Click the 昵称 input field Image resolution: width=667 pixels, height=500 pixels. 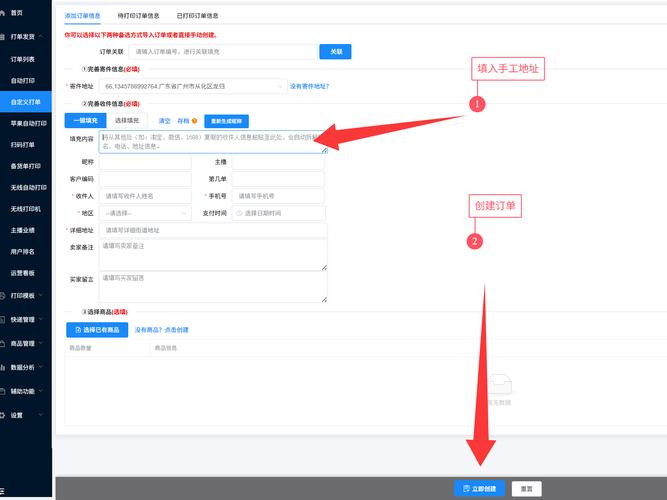point(145,162)
